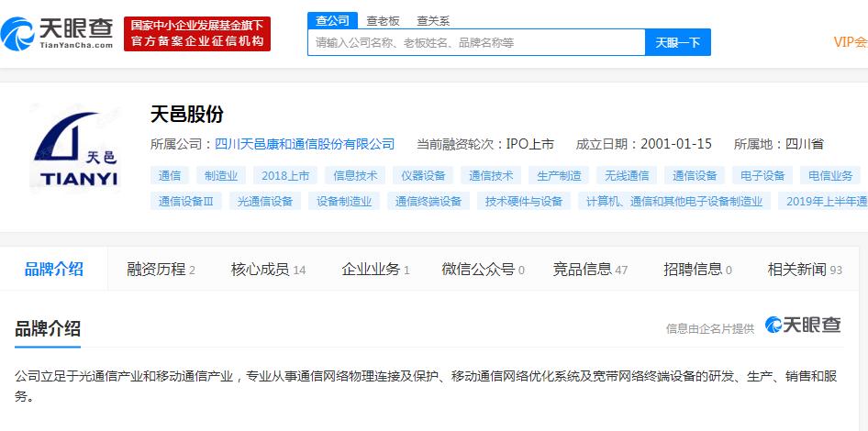Click the 2018上市 tag
The height and width of the screenshot is (431, 868).
pos(285,175)
